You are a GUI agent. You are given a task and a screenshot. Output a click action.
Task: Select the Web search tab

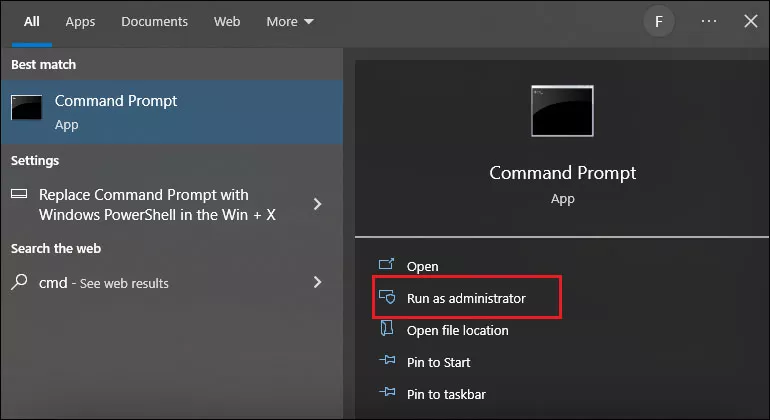tap(227, 22)
